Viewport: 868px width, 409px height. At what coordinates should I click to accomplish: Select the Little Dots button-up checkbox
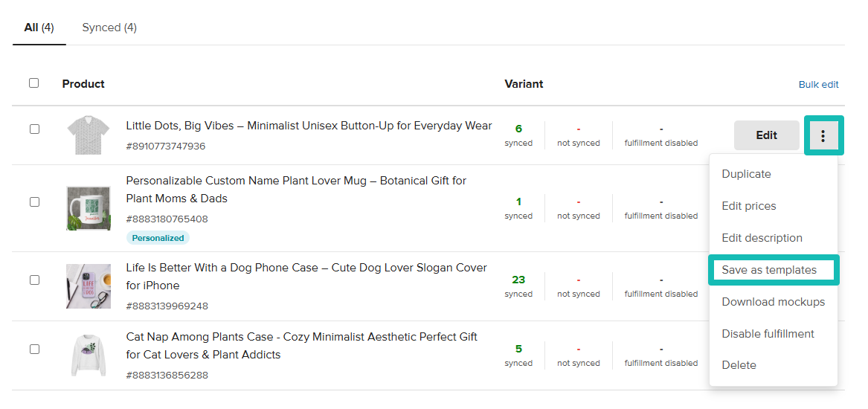point(34,129)
